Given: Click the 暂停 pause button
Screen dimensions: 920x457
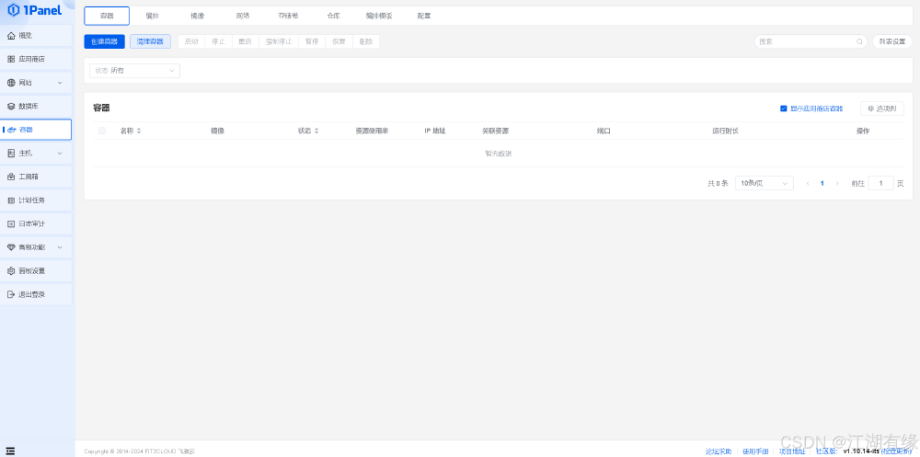Looking at the screenshot, I should click(x=312, y=42).
